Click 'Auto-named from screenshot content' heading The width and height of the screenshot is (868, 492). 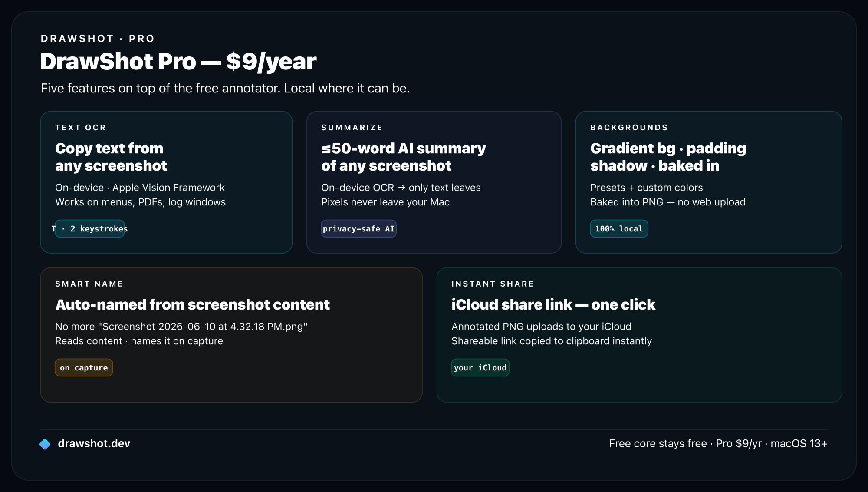point(192,305)
